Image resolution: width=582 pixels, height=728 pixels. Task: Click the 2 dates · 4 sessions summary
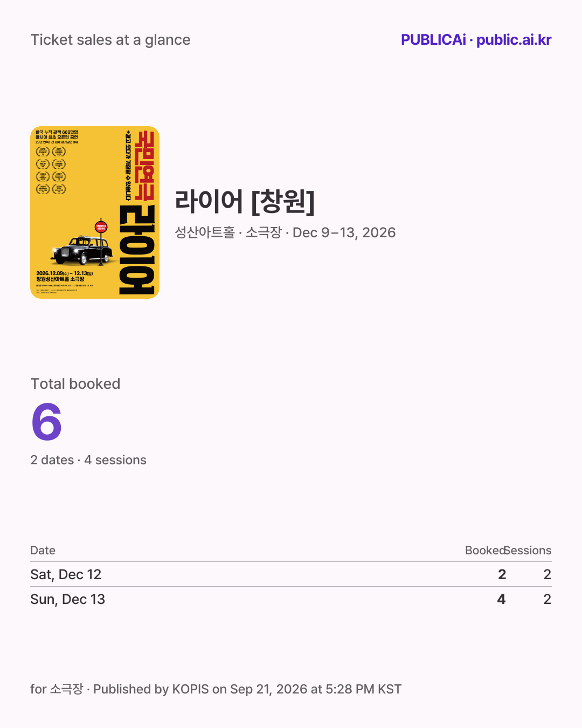point(88,460)
